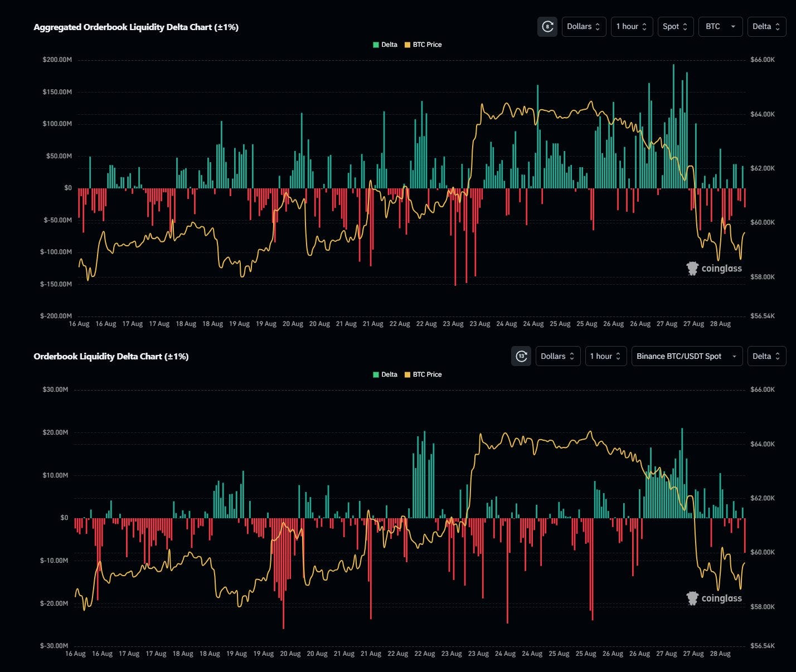The height and width of the screenshot is (672, 796).
Task: Click the 28 Aug date label in the lower Orderbook chart
Action: (x=720, y=654)
